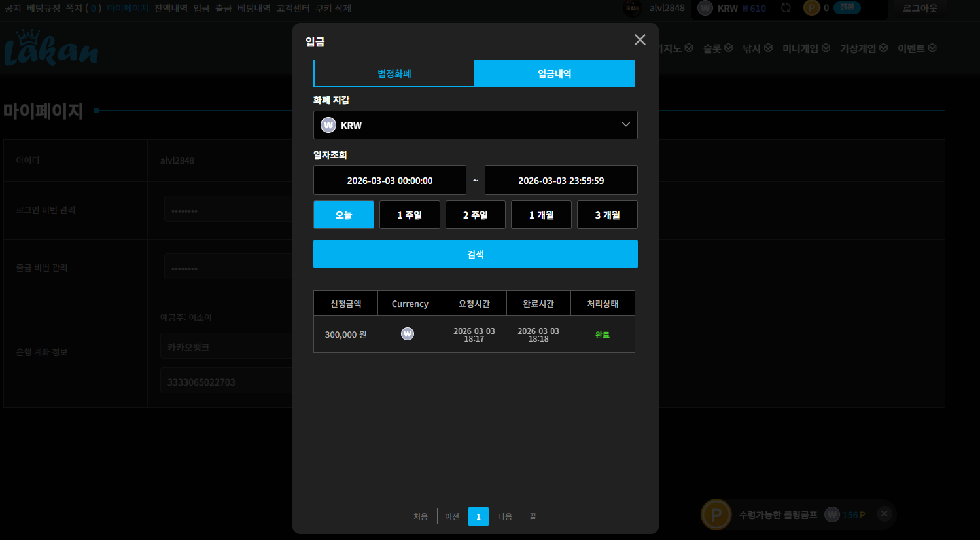The width and height of the screenshot is (980, 540).
Task: Expand the 미니게임 navigation dropdown
Action: 806,48
